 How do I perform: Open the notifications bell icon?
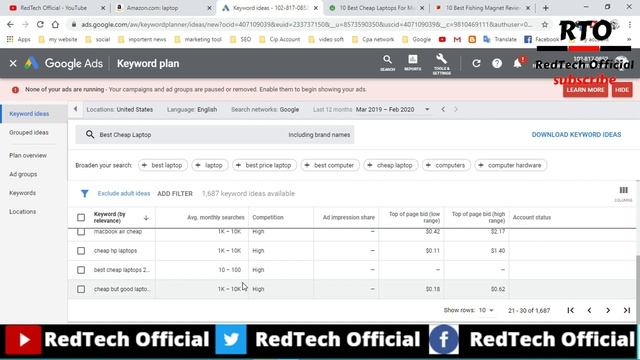(x=518, y=63)
